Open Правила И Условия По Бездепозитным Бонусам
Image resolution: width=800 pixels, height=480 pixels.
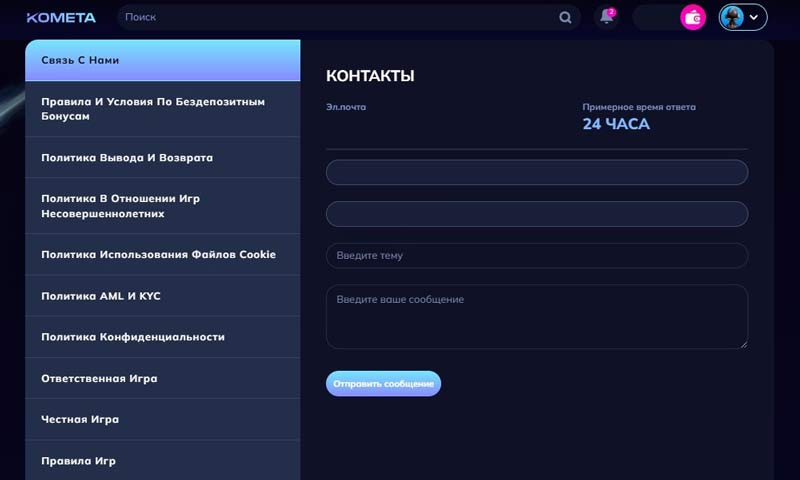pos(163,109)
